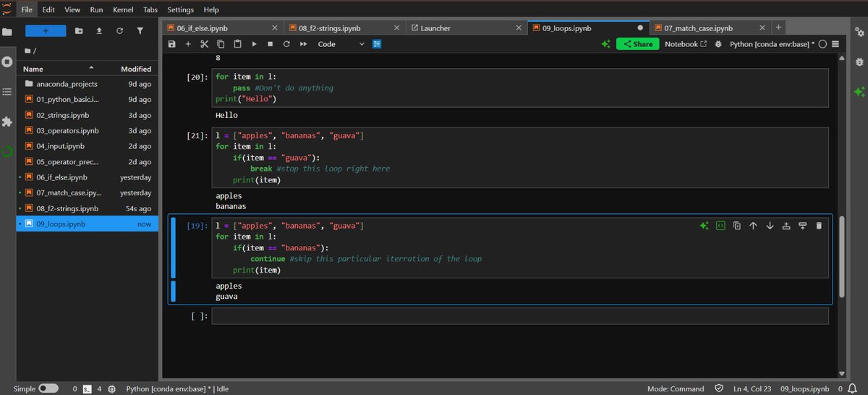Open in Notebook view link

tap(686, 44)
